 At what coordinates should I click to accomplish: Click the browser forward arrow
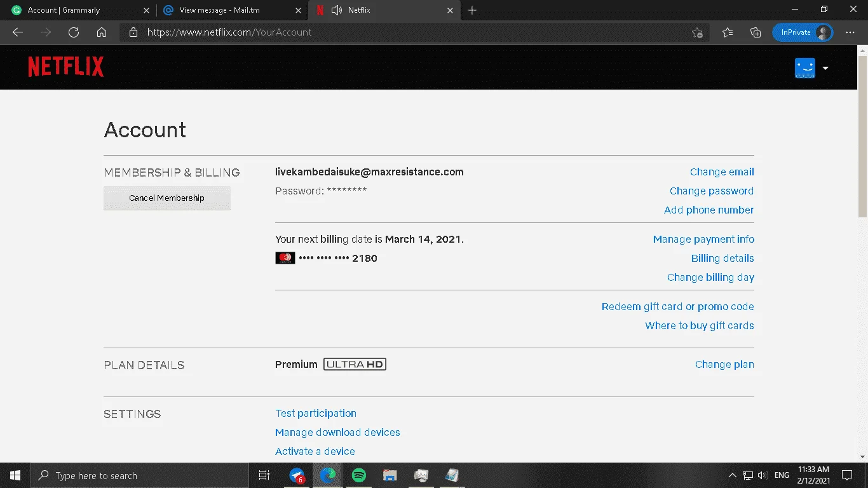coord(46,32)
